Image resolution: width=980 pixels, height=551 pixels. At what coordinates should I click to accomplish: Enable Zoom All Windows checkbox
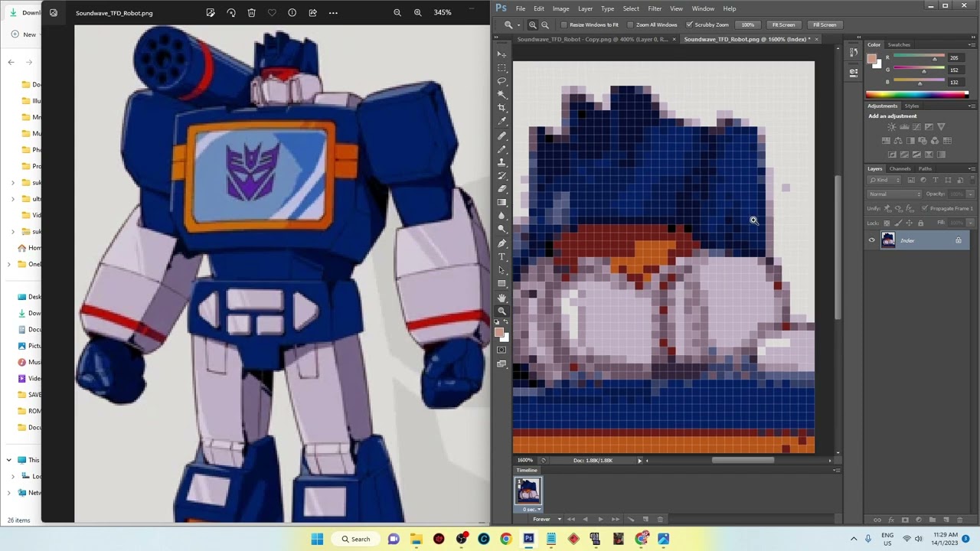(631, 24)
